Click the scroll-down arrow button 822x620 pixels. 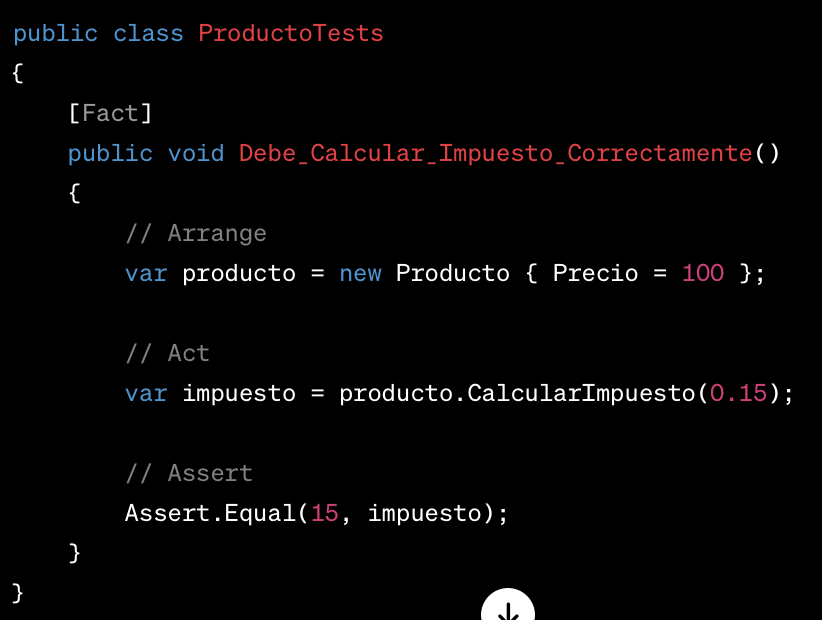507,607
